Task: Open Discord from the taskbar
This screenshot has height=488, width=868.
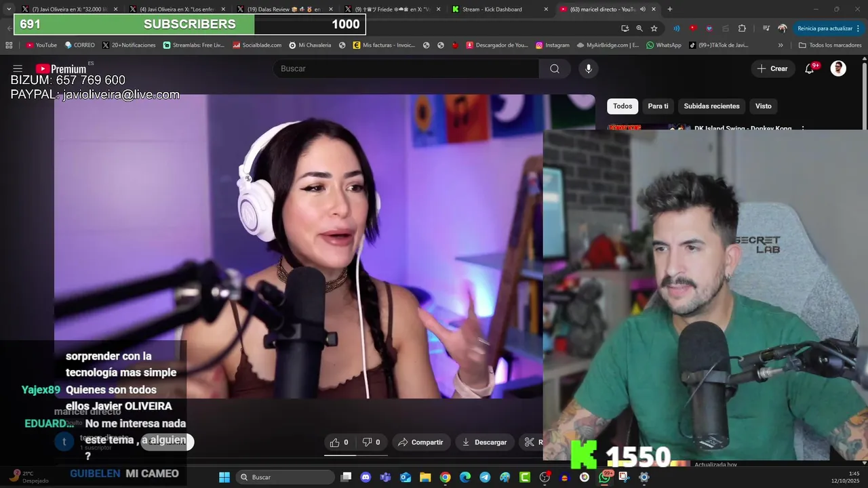Action: (x=366, y=477)
